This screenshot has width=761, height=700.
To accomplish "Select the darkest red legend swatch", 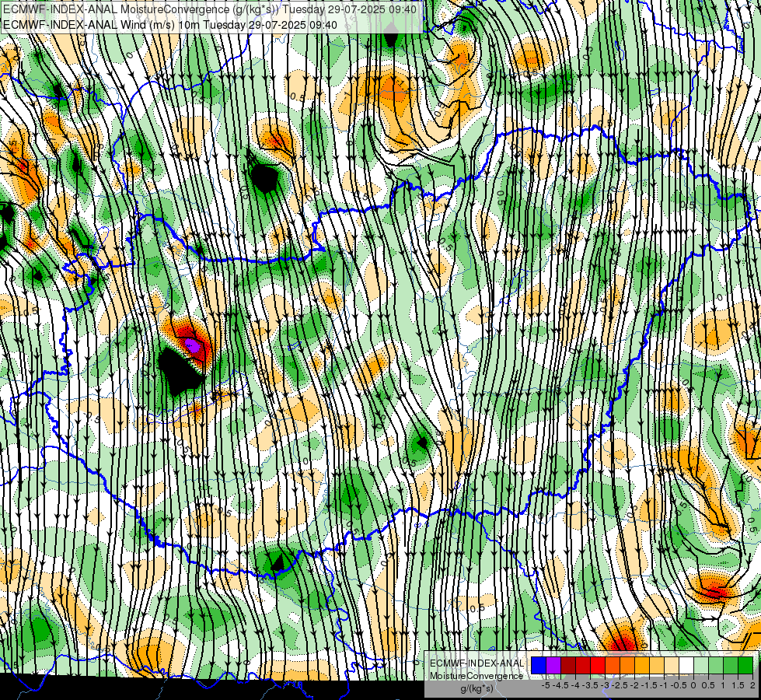I will coord(568,665).
